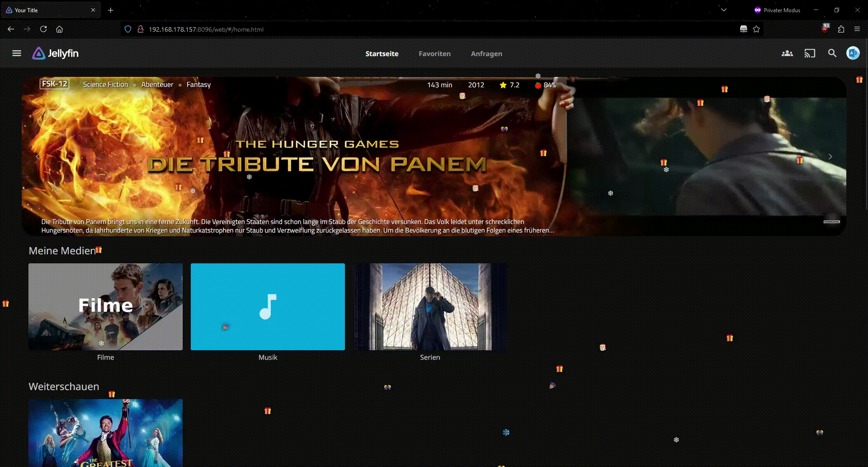Click the Meine Medien section heading
The height and width of the screenshot is (467, 868).
point(62,251)
